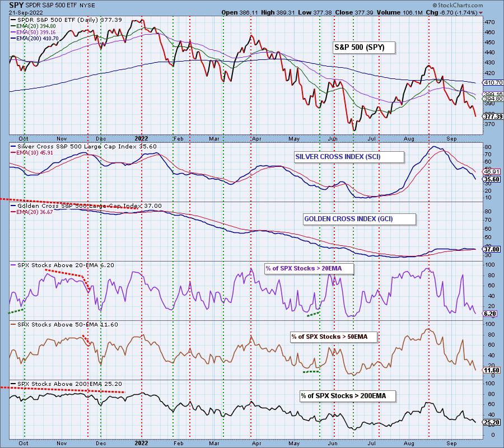Click the 25.20 value tag on 200EMA panel
Viewport: 504px width, 448px height.
(x=492, y=422)
